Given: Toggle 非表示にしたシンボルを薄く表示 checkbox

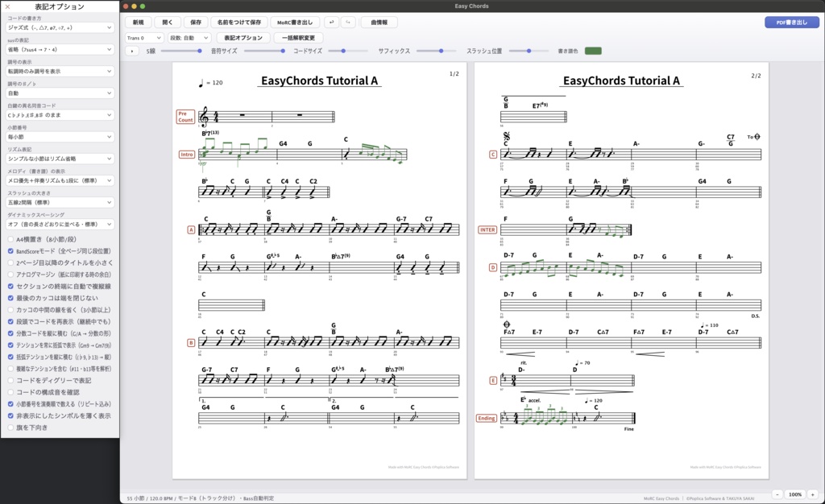Looking at the screenshot, I should (x=10, y=415).
